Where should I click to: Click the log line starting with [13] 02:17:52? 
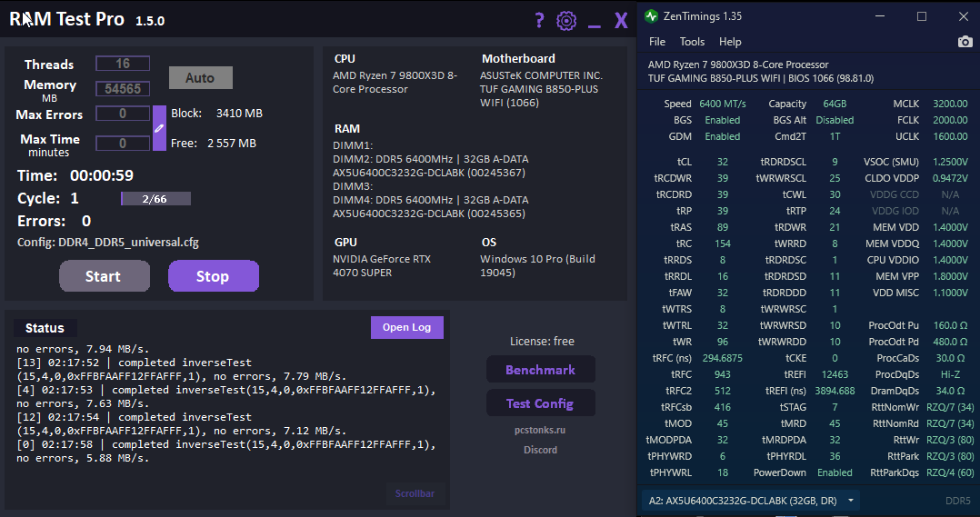(x=181, y=369)
